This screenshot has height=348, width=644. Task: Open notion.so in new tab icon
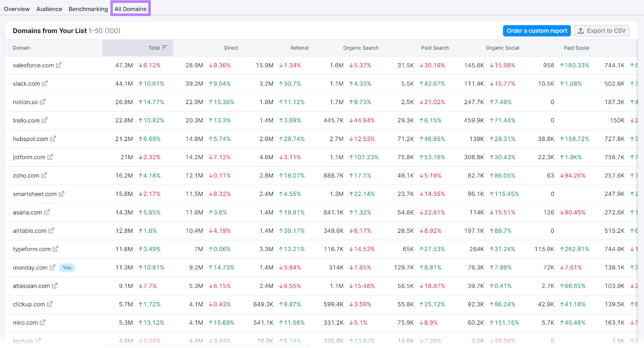pos(43,102)
